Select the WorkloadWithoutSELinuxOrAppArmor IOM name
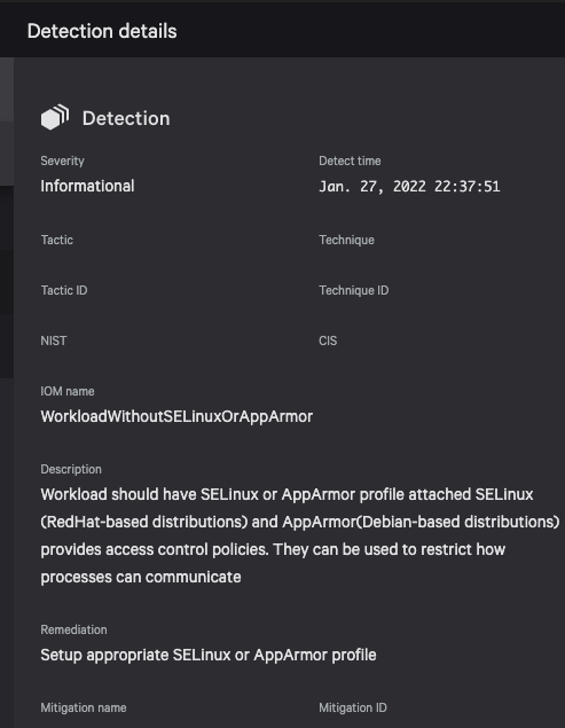This screenshot has height=728, width=565. (x=177, y=416)
